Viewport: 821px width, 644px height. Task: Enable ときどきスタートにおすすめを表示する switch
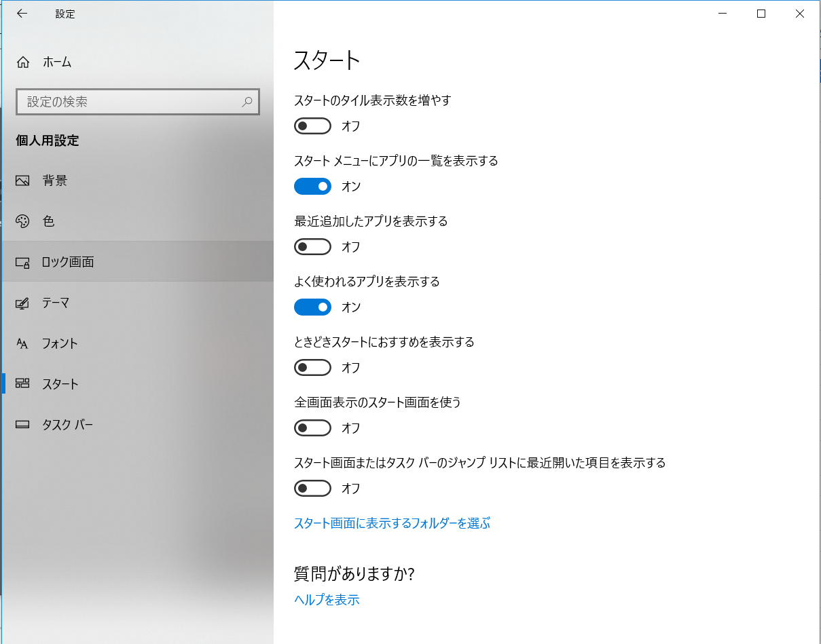click(312, 367)
